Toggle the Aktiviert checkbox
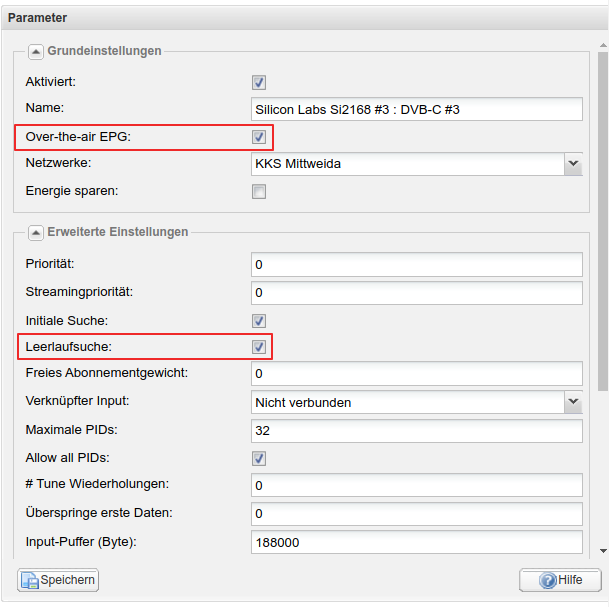 (x=259, y=82)
